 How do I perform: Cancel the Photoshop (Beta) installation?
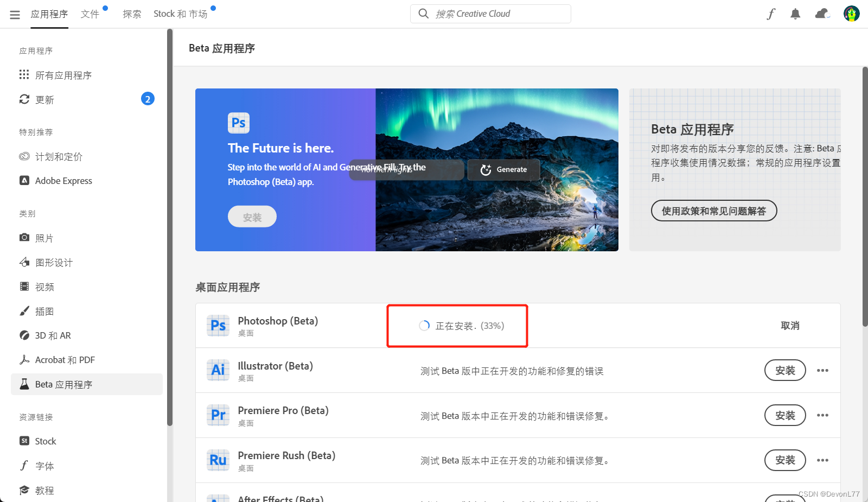coord(790,326)
